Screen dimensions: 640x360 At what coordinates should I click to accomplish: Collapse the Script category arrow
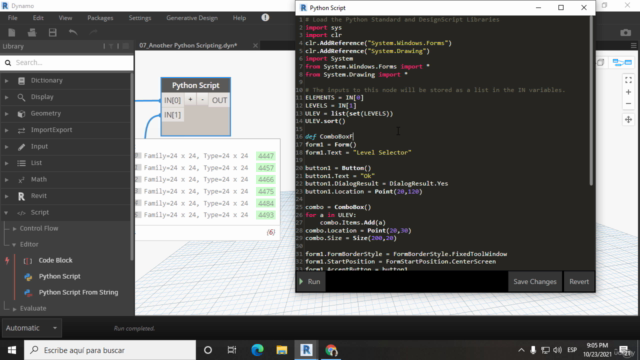coord(6,213)
